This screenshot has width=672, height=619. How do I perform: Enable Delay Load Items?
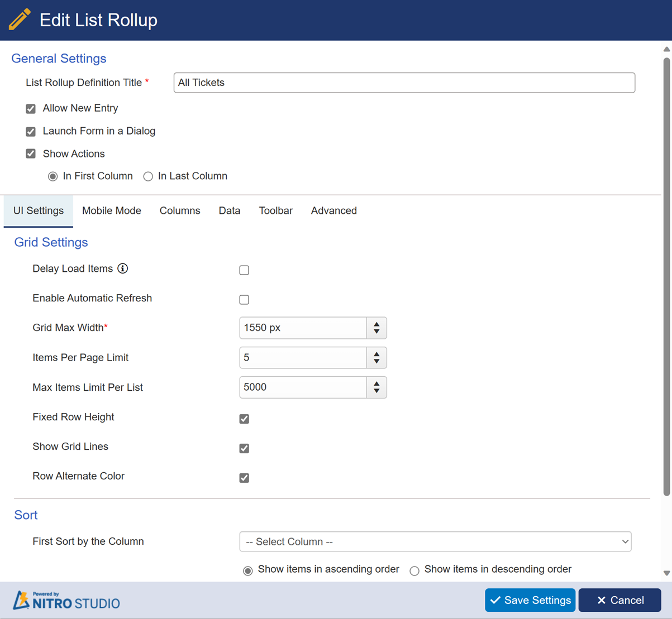(x=244, y=270)
